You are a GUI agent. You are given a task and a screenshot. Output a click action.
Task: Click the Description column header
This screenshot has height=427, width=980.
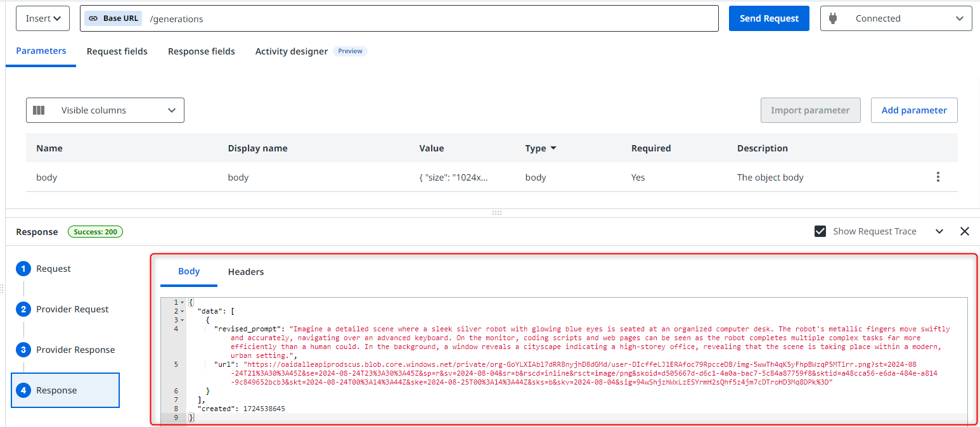(763, 148)
